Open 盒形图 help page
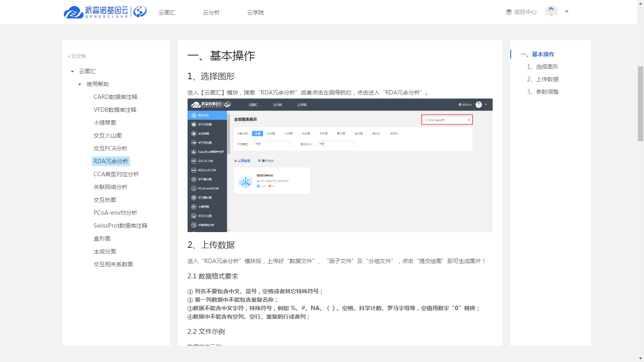This screenshot has height=362, width=644. [x=102, y=239]
